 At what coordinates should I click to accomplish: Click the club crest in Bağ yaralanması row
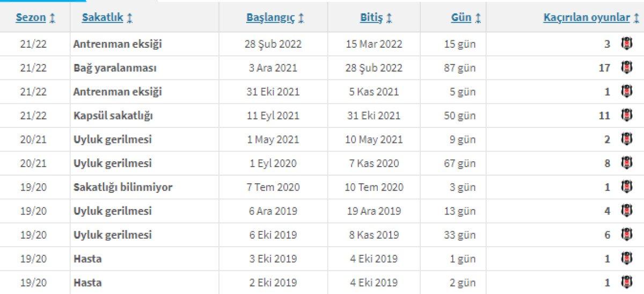coord(626,68)
